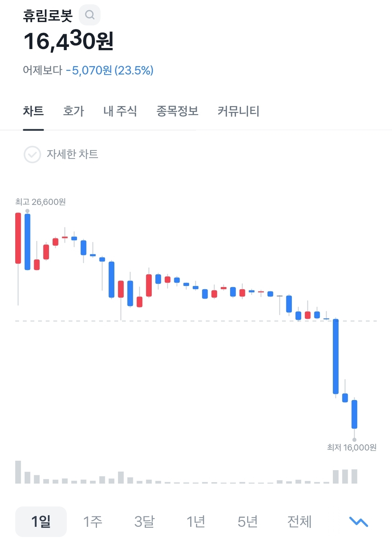
Task: Choose the 5년 chart range
Action: (248, 521)
